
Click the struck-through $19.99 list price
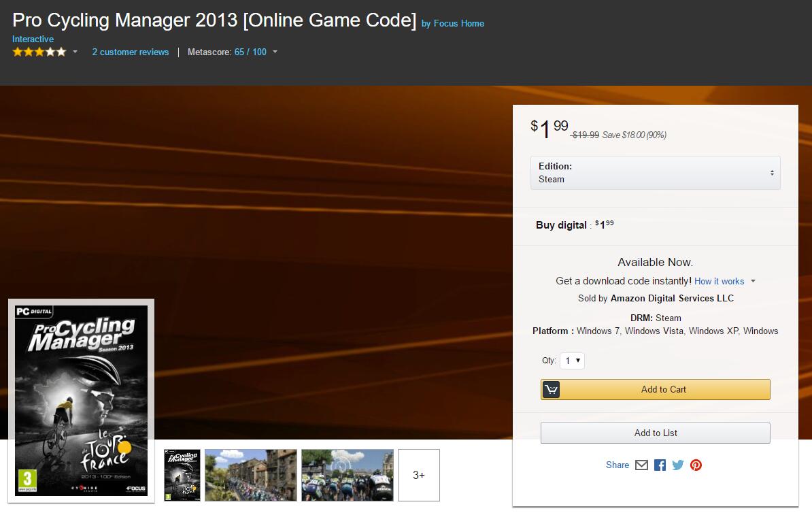tap(585, 135)
